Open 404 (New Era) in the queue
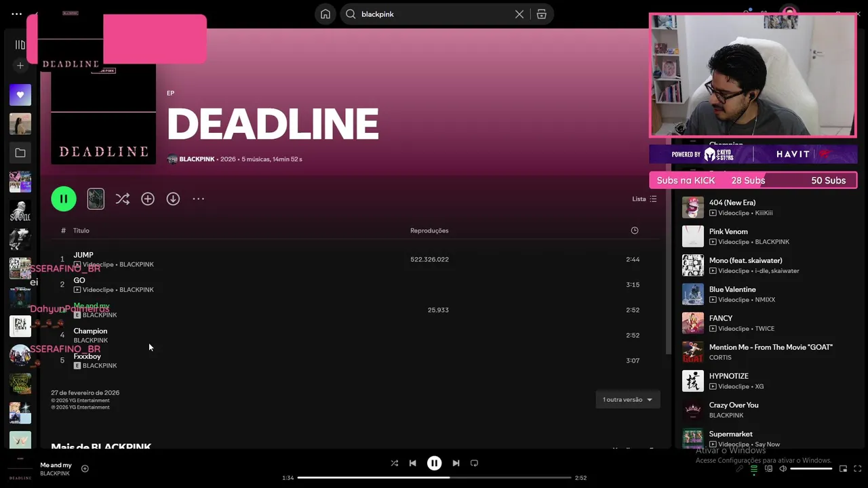This screenshot has height=488, width=868. click(766, 207)
